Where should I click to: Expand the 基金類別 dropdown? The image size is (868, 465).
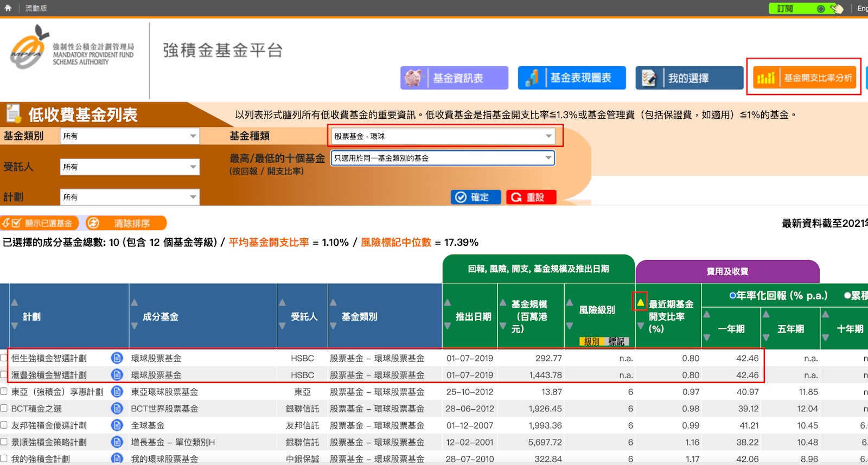[x=130, y=136]
